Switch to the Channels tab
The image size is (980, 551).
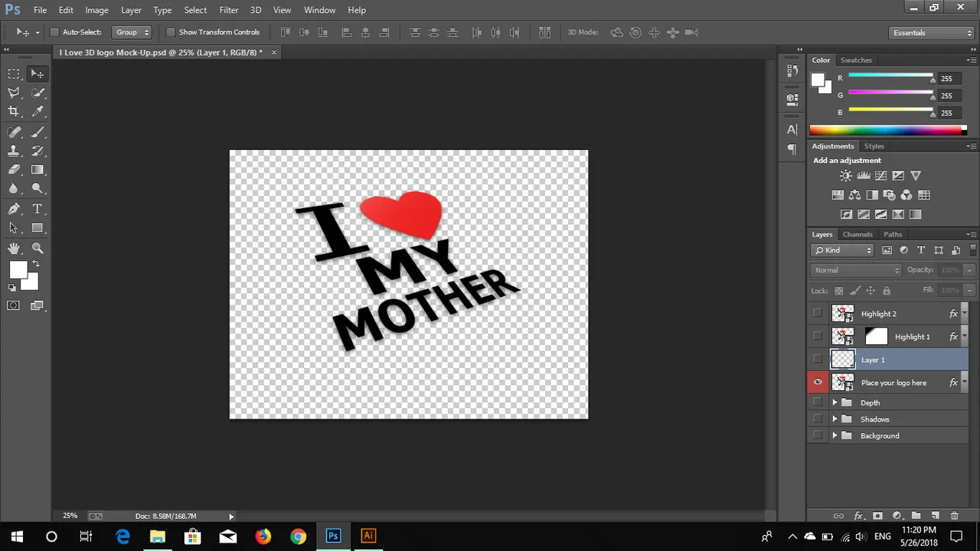857,234
